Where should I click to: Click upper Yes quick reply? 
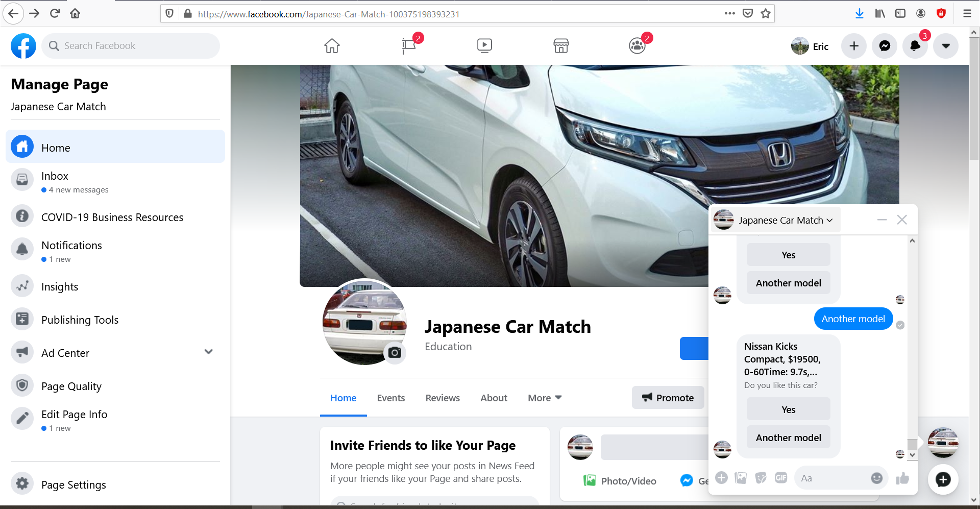pos(788,255)
